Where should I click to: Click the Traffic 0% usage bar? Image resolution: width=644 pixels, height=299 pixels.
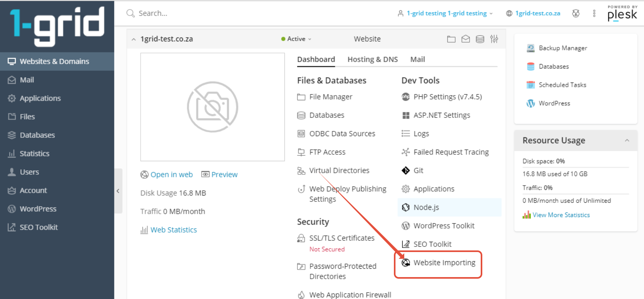pos(575,194)
